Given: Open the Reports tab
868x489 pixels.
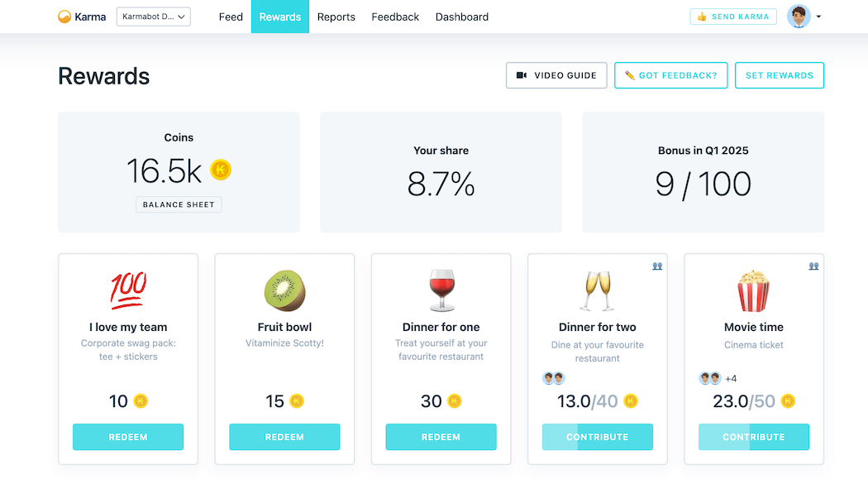Looking at the screenshot, I should click(x=336, y=17).
